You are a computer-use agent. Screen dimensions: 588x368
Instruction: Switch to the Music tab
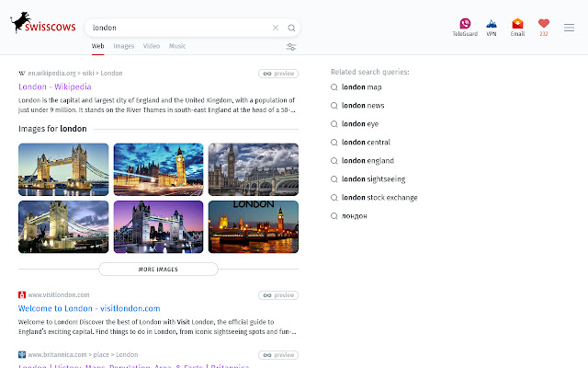pyautogui.click(x=177, y=46)
